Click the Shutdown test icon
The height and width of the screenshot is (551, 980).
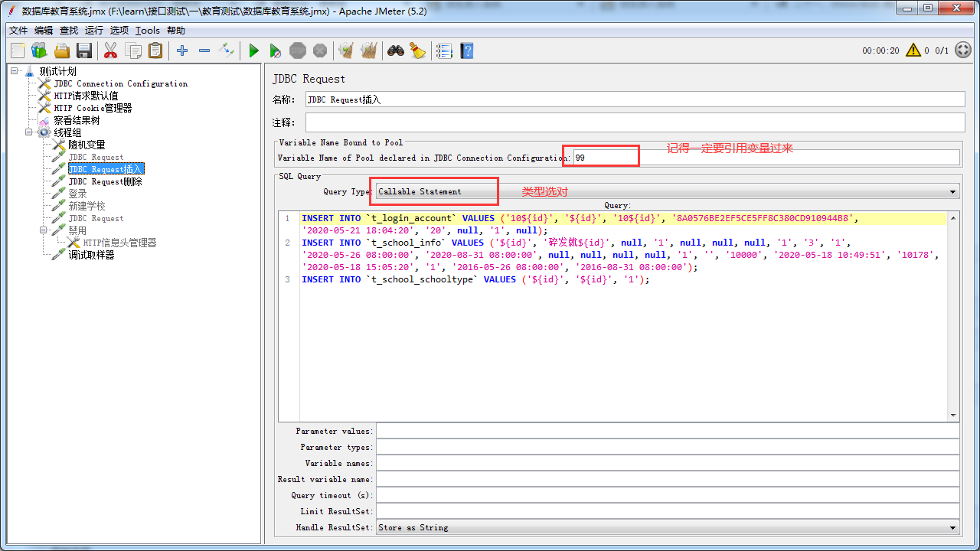click(x=320, y=51)
